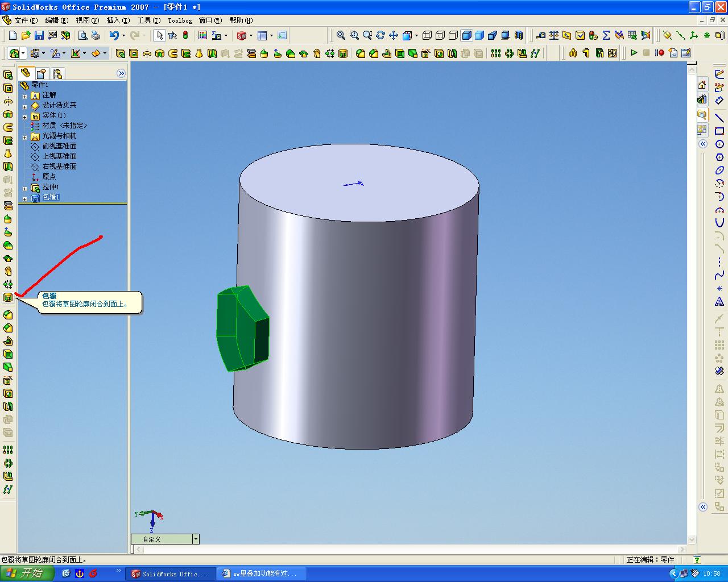Switch to the FeatureManager design tree tab
This screenshot has height=582, width=728.
click(x=26, y=73)
